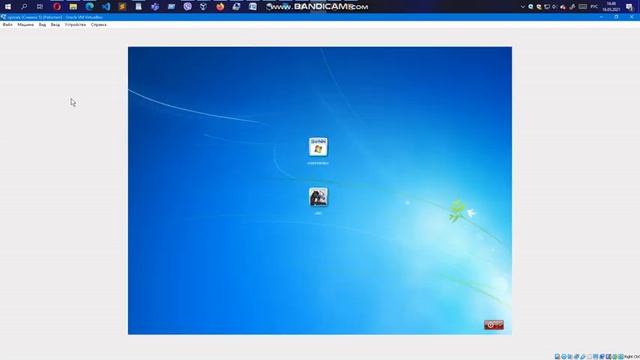Open the Устройства menu
Viewport: 640px width, 360px height.
click(x=75, y=25)
